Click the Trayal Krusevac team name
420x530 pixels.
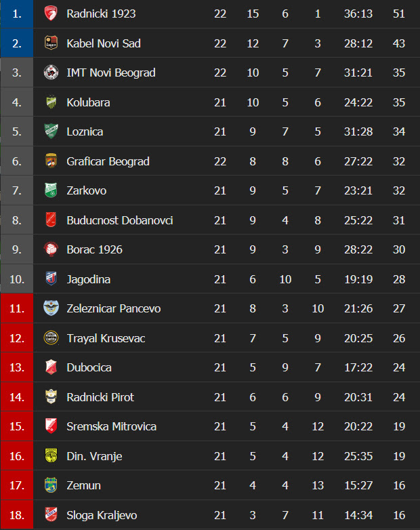(x=106, y=338)
